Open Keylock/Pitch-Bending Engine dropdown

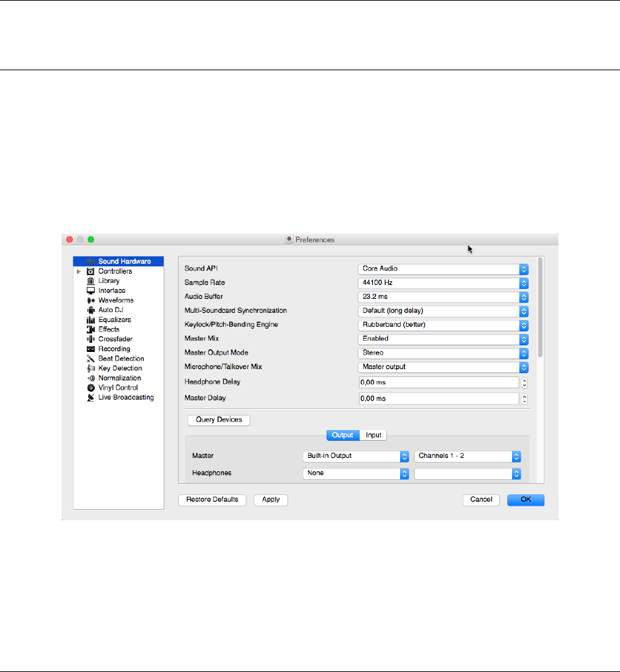[442, 325]
